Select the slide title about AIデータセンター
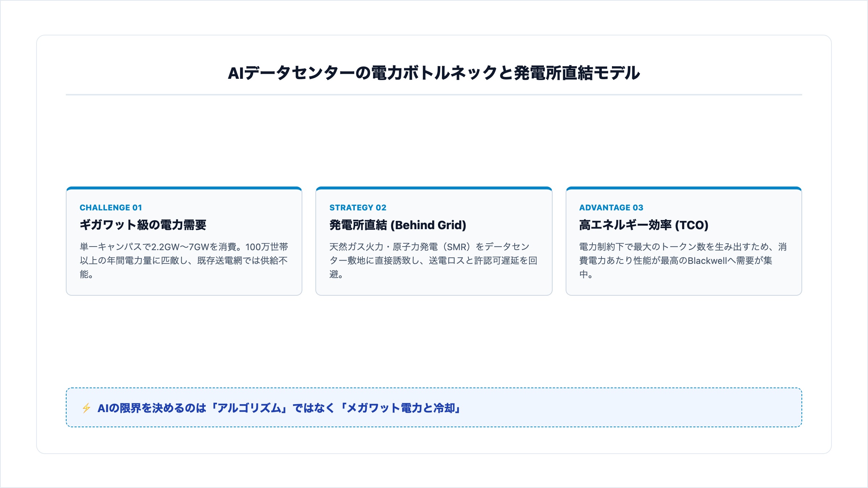Screen dimensions: 868x488 click(x=434, y=73)
